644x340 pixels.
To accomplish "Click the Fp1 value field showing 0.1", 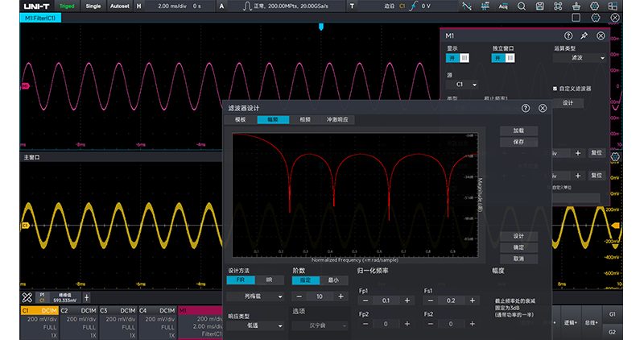I will coord(386,301).
